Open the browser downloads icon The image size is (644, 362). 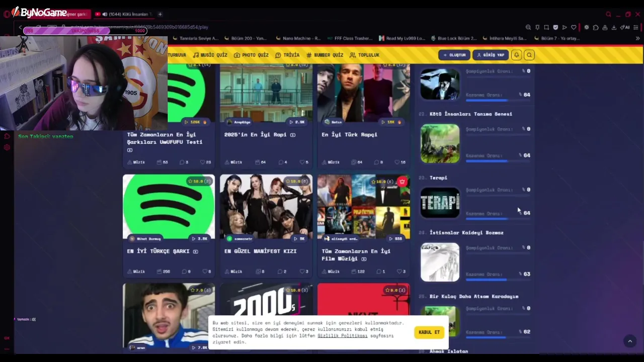614,27
